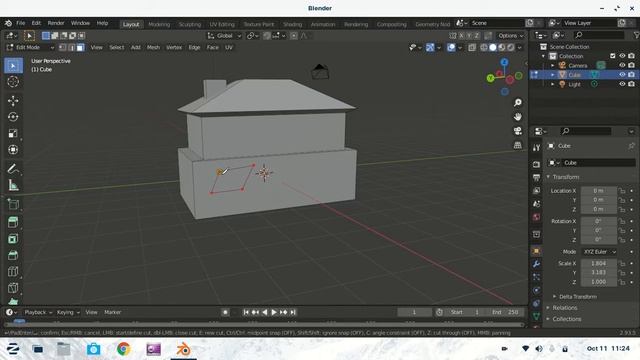Select the 3D Cursor tool
The width and height of the screenshot is (640, 360).
(x=13, y=82)
